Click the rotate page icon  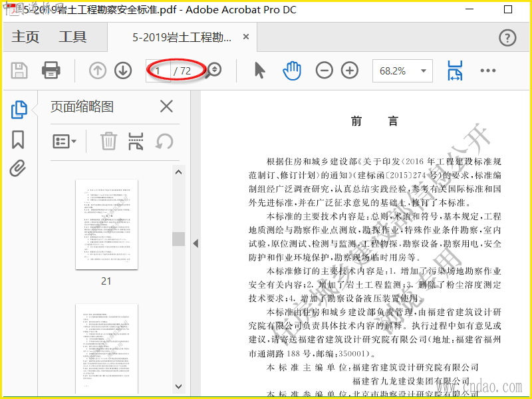click(164, 142)
